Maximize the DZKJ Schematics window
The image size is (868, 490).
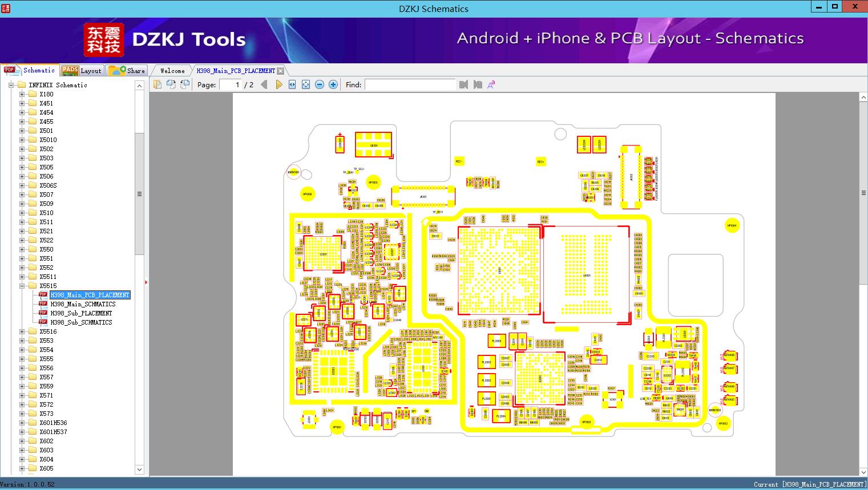(x=835, y=7)
